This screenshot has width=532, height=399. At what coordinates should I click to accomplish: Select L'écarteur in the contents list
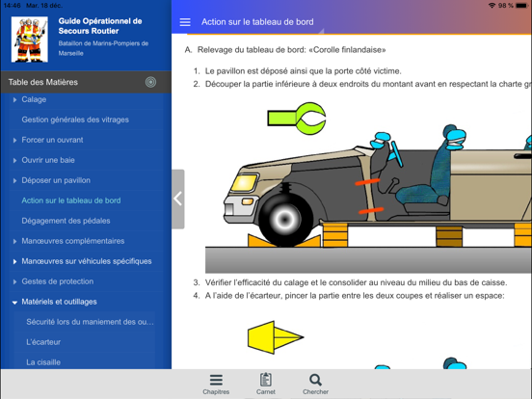point(43,342)
